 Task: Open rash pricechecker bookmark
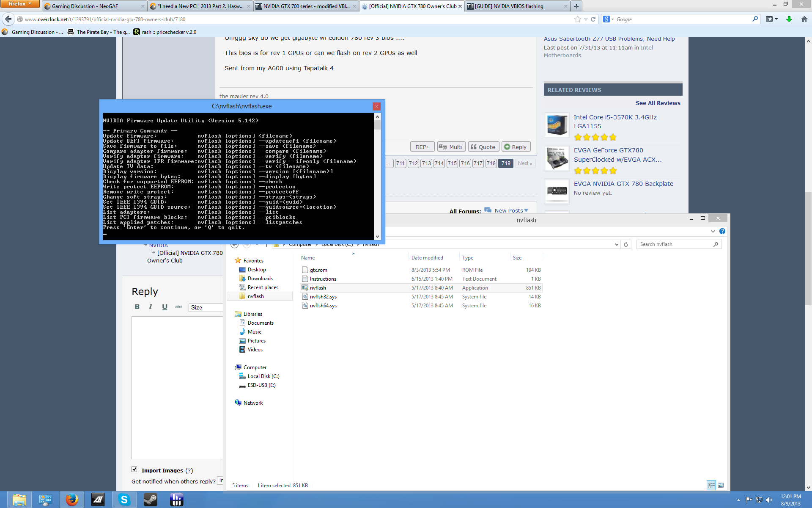[165, 32]
